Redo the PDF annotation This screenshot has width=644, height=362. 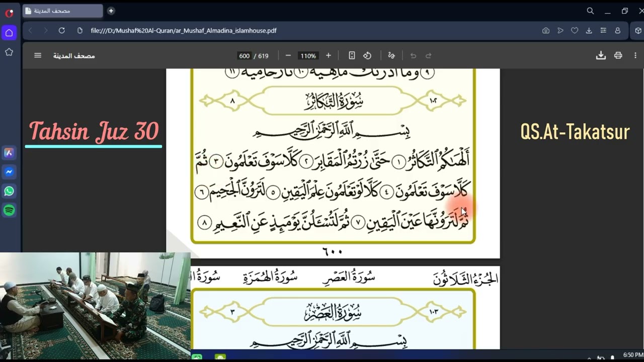pyautogui.click(x=429, y=55)
